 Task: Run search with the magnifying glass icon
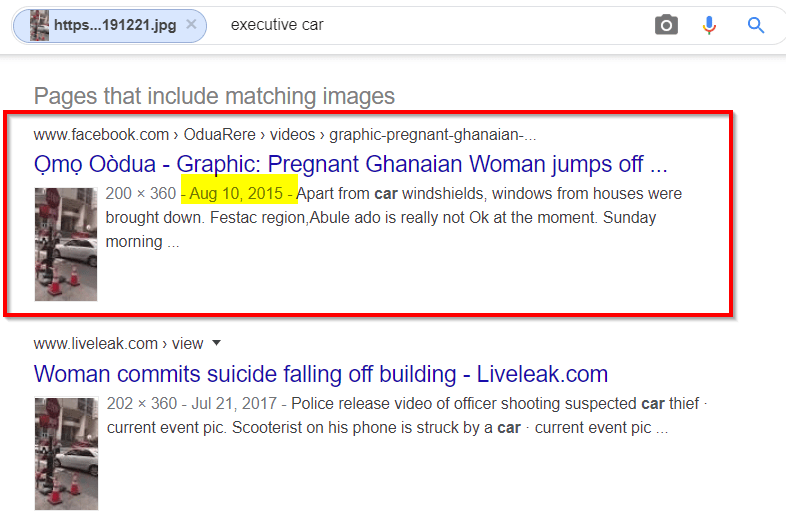tap(755, 25)
